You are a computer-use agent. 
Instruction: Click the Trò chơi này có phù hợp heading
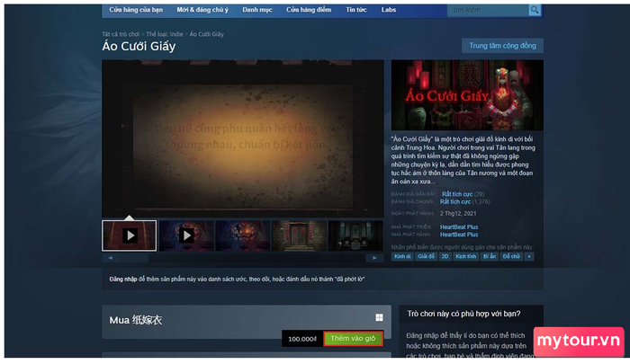tap(463, 314)
